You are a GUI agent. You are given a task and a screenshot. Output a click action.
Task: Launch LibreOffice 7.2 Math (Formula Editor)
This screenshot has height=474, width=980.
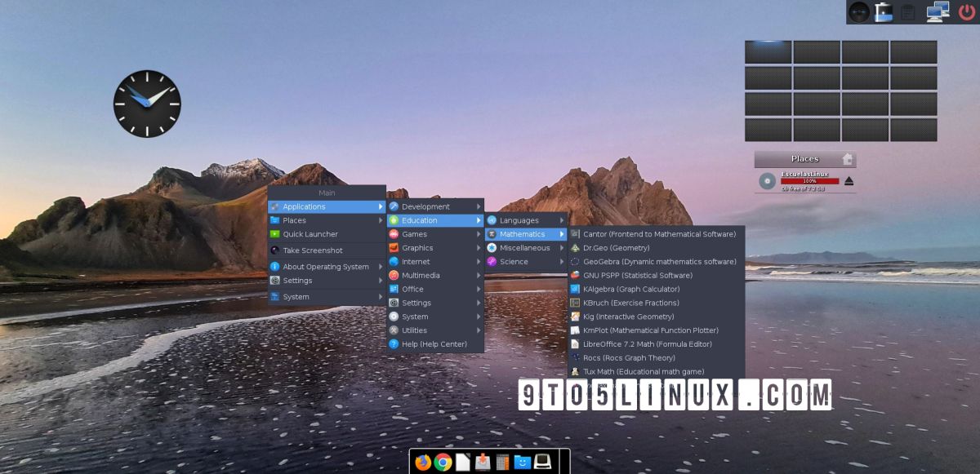[657, 344]
